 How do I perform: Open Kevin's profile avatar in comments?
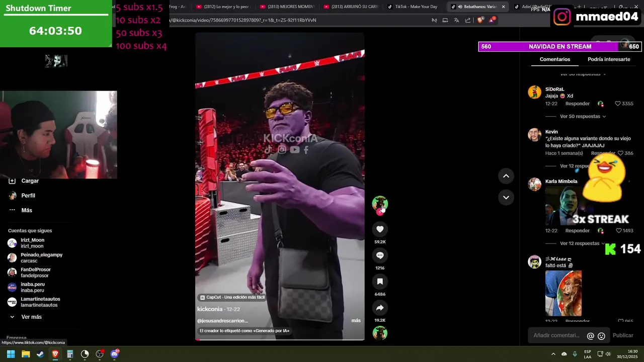click(534, 135)
